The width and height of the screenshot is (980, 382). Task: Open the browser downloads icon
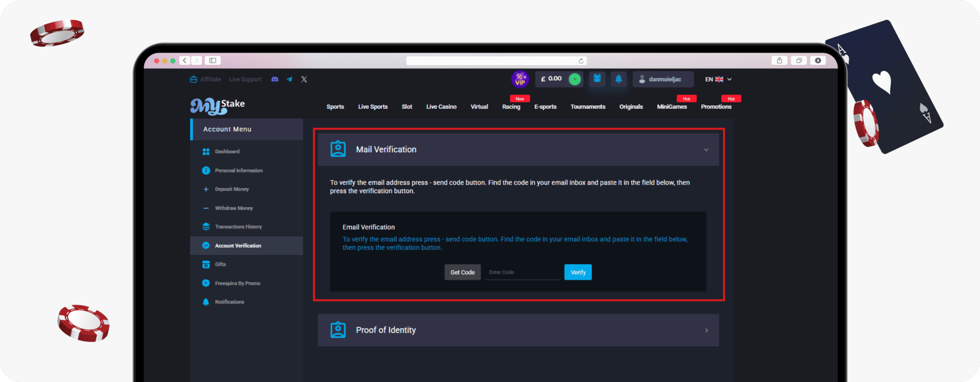point(818,60)
